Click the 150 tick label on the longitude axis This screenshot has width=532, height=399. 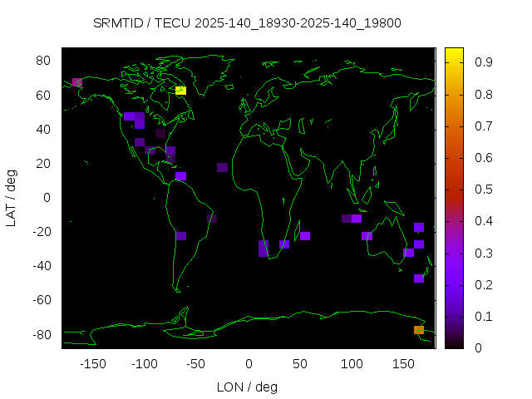tap(403, 364)
